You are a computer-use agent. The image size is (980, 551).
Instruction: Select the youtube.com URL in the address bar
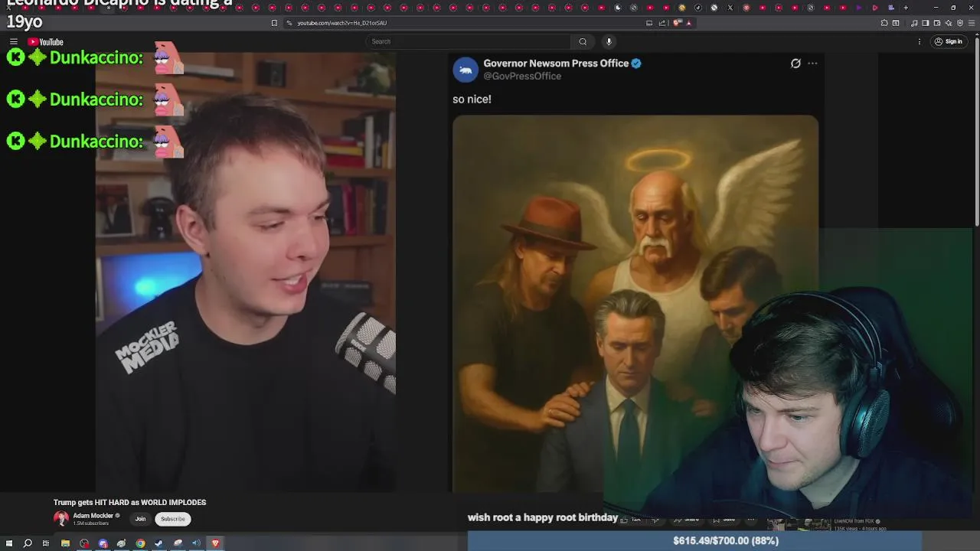pyautogui.click(x=341, y=23)
